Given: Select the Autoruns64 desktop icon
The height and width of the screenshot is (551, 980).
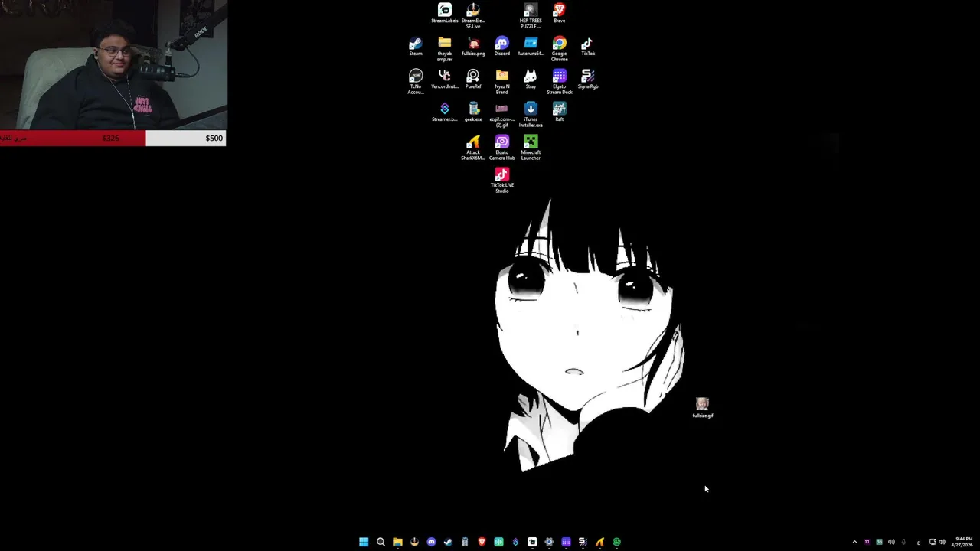Looking at the screenshot, I should point(531,46).
